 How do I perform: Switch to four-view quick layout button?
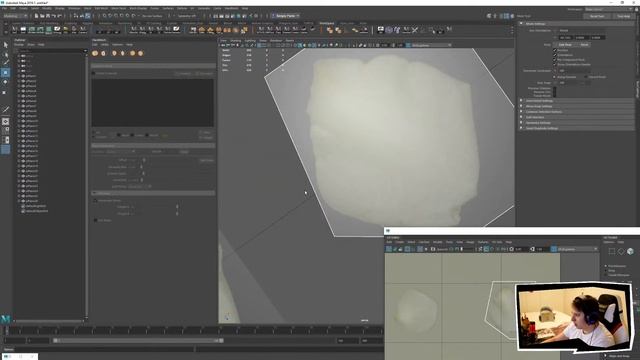tap(6, 131)
